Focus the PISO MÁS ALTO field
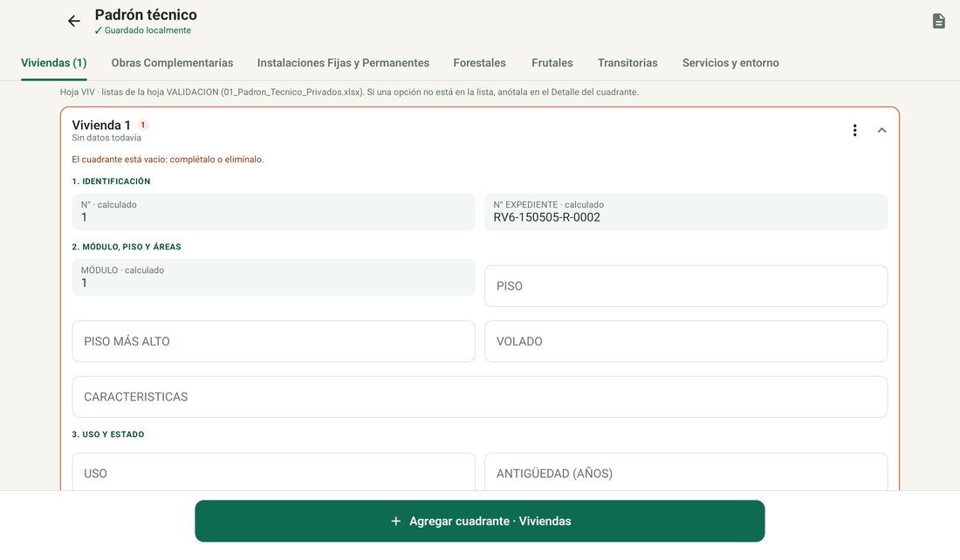960x560 pixels. pos(274,342)
